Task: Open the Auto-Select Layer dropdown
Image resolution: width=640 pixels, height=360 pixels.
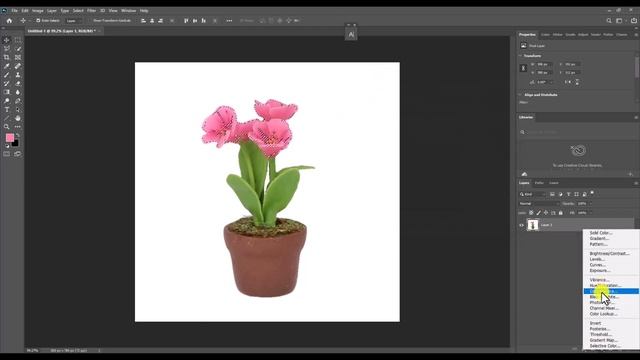Action: (x=74, y=20)
